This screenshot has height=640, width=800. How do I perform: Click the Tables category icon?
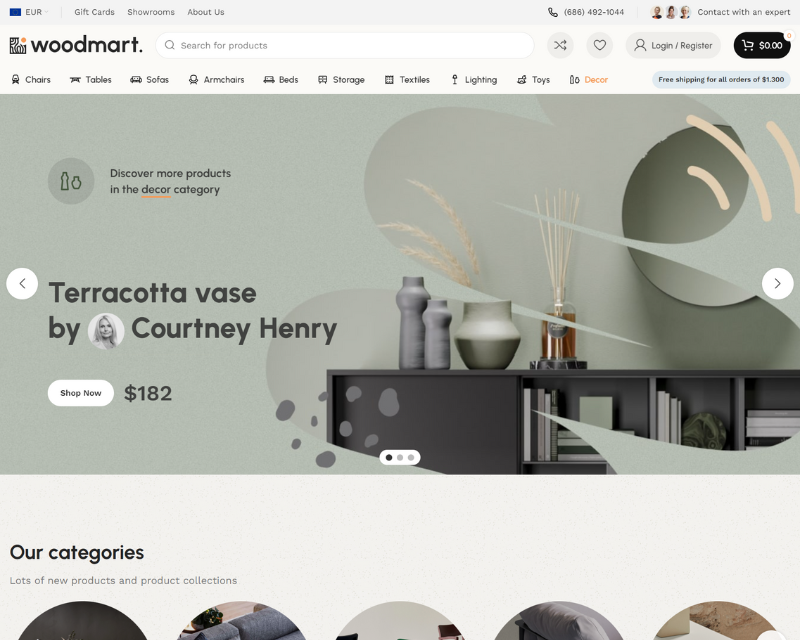click(75, 80)
